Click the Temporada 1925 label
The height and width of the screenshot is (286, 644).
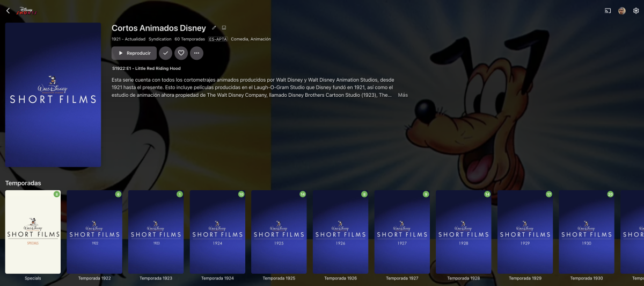point(279,278)
